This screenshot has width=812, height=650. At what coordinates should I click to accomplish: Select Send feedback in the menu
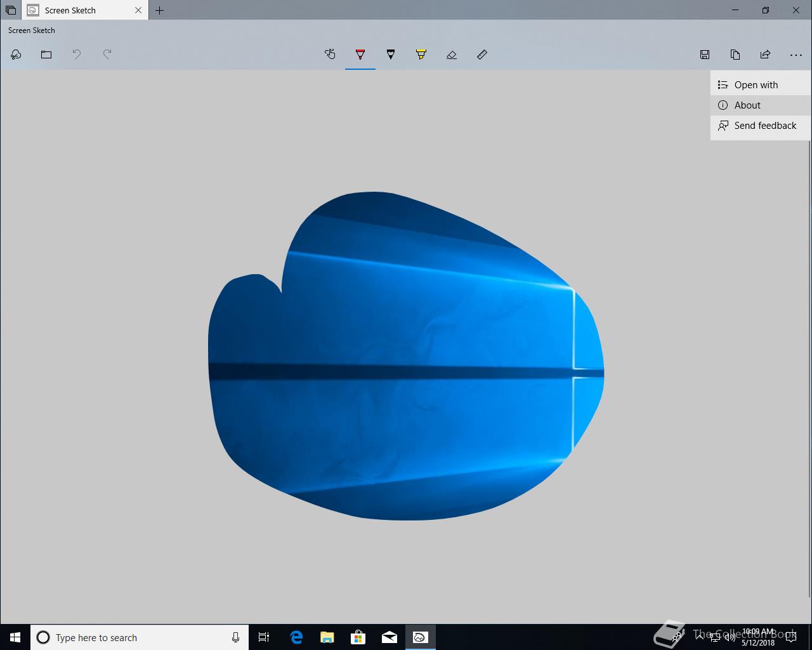761,126
